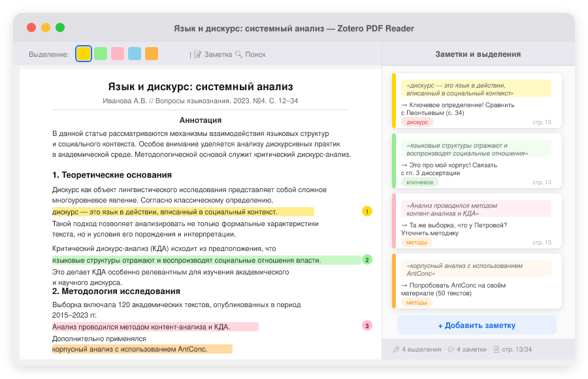Click the pin icon in status bar

pyautogui.click(x=396, y=350)
